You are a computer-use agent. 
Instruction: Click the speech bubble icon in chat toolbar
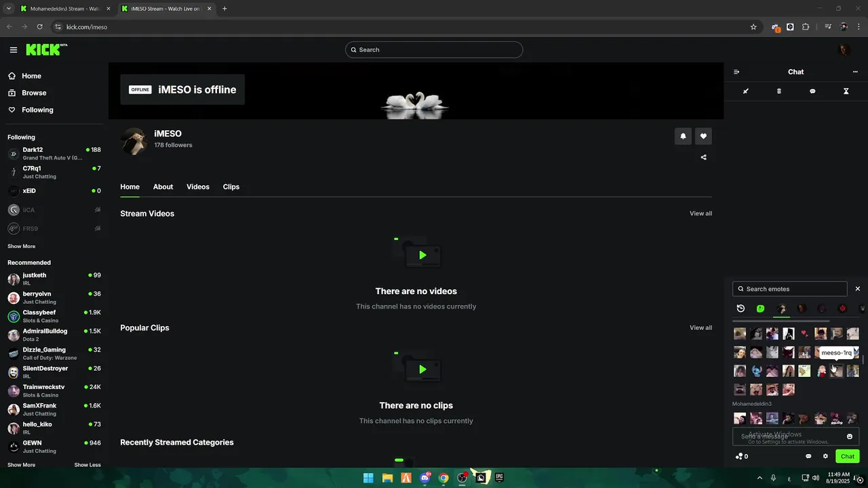812,91
